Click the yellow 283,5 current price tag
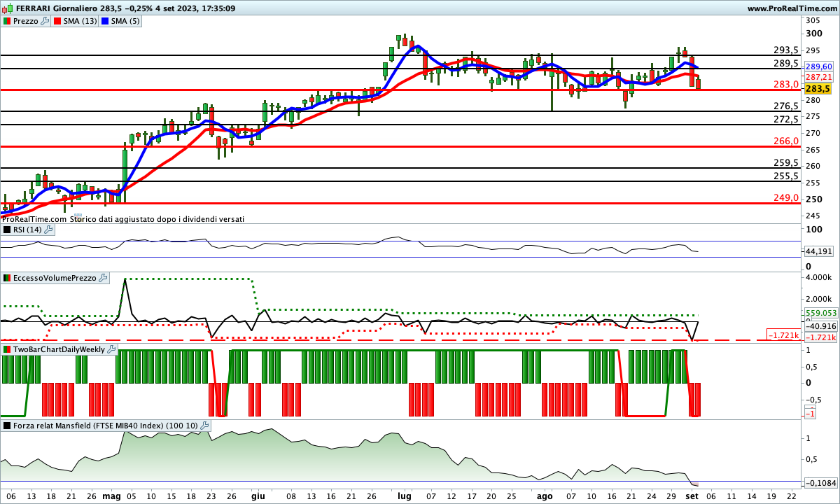Viewport: 840px width, 504px height. pos(818,89)
